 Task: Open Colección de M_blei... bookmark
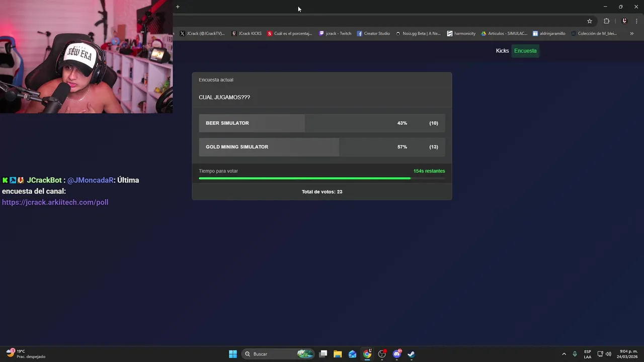tap(594, 34)
